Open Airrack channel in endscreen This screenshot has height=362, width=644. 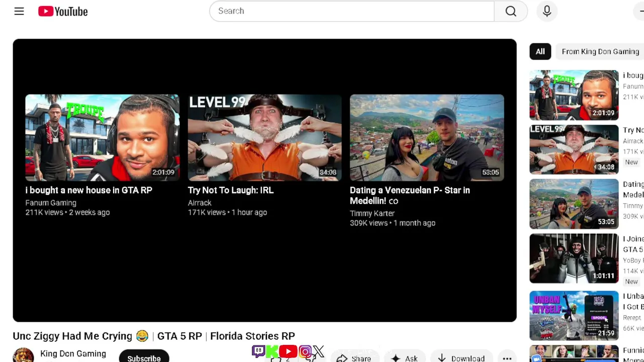click(x=199, y=203)
